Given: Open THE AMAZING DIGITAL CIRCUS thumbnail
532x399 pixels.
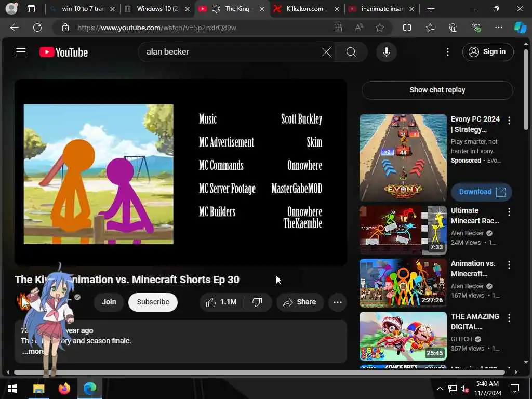Looking at the screenshot, I should (x=403, y=336).
